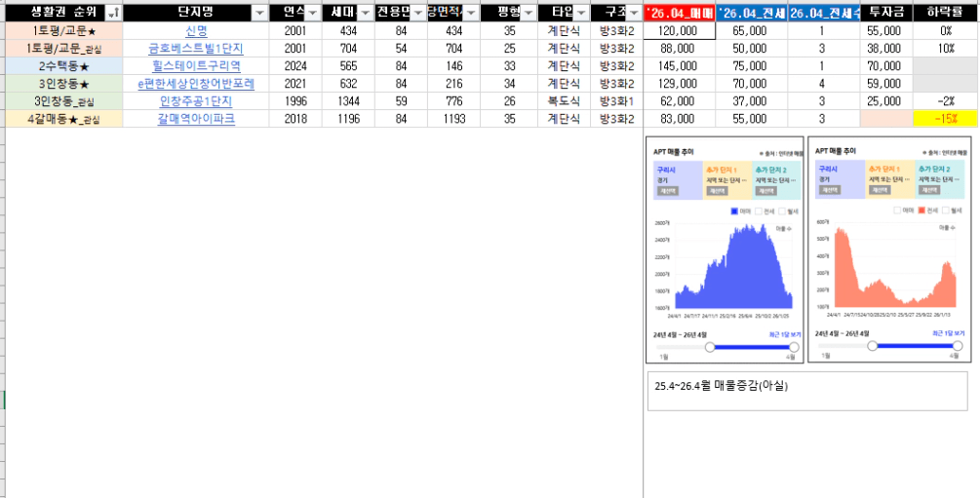Image resolution: width=980 pixels, height=498 pixels.
Task: Toggle 매매 checkbox in left chart legend
Action: click(x=734, y=211)
